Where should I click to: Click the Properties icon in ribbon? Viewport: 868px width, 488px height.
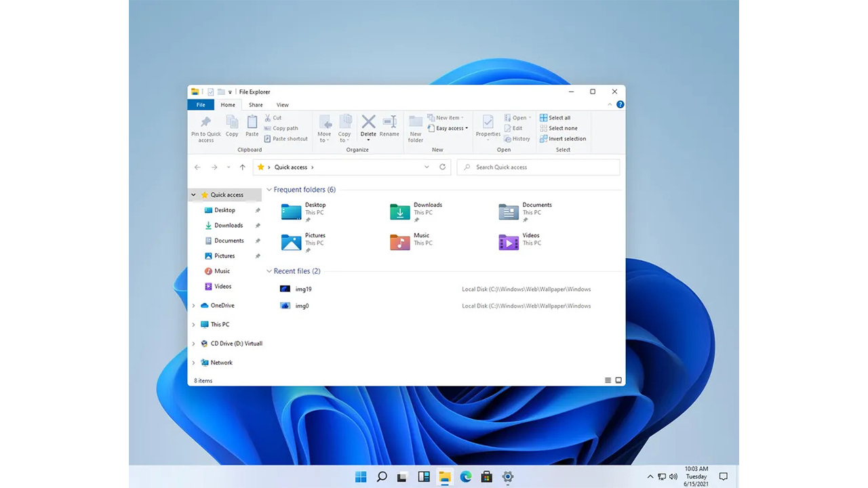pyautogui.click(x=488, y=123)
